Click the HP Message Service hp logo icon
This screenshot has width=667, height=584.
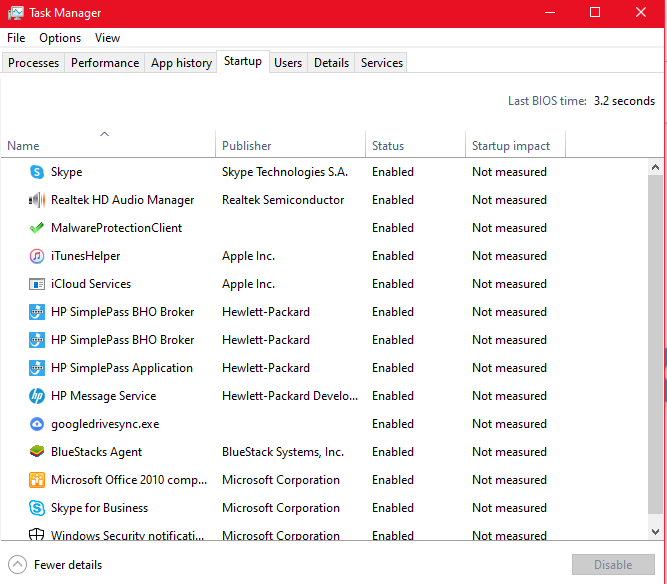37,396
